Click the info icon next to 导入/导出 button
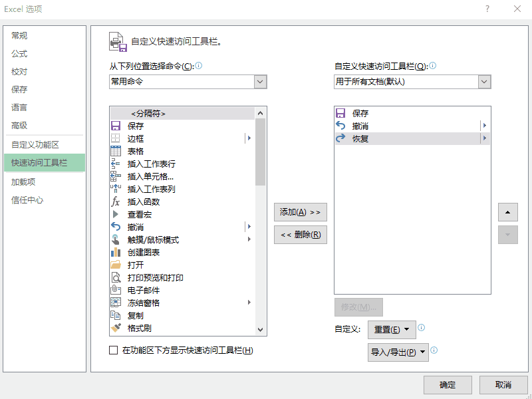 point(434,350)
